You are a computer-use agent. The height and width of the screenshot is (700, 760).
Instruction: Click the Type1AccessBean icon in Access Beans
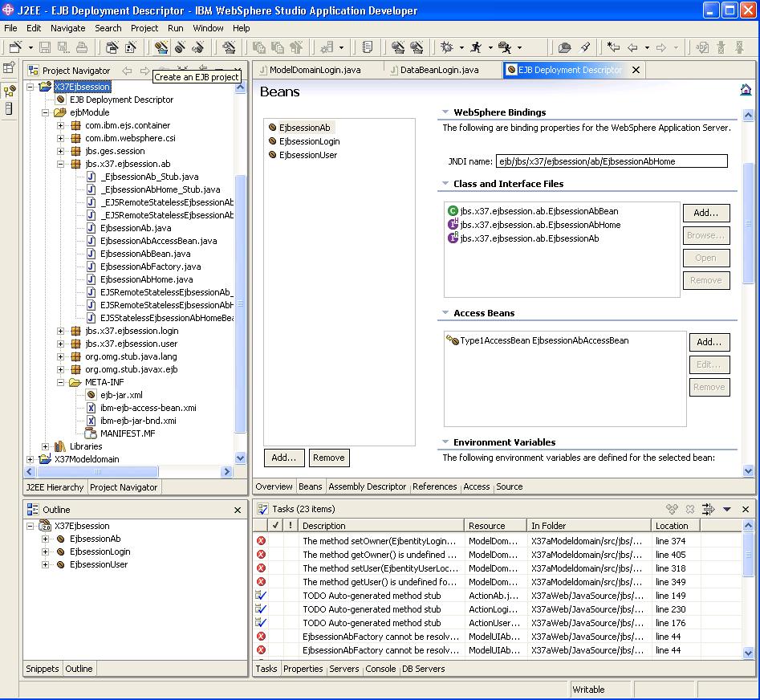(x=452, y=340)
